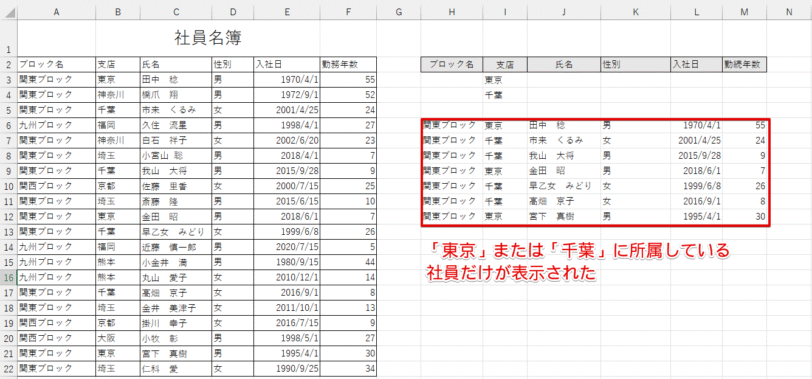
Task: Select column J header
Action: [x=564, y=12]
